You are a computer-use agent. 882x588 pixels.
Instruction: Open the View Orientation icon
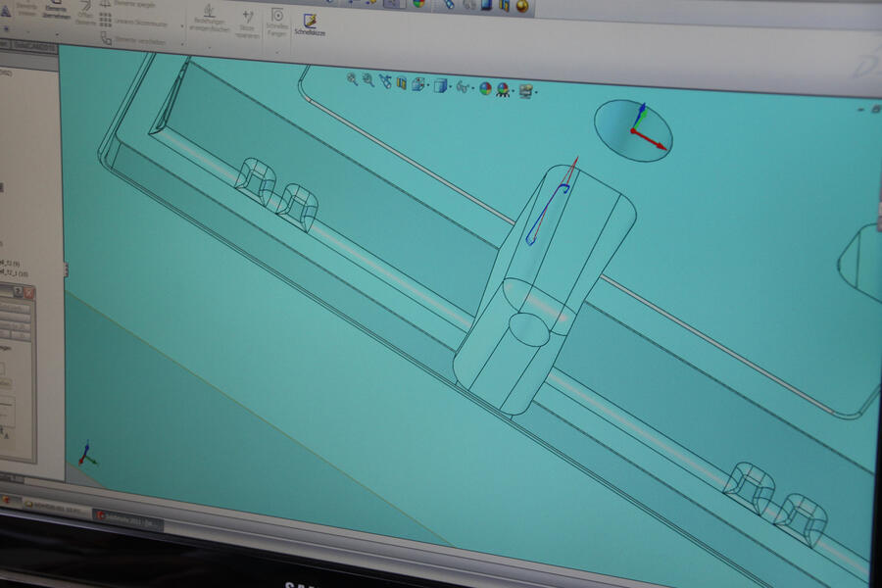coord(417,84)
